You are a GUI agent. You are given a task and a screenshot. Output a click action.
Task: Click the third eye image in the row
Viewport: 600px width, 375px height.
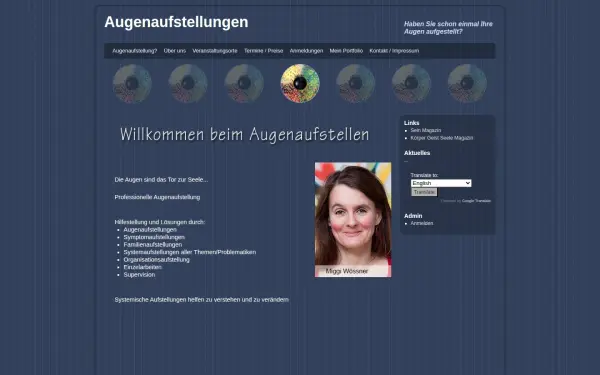tap(244, 83)
